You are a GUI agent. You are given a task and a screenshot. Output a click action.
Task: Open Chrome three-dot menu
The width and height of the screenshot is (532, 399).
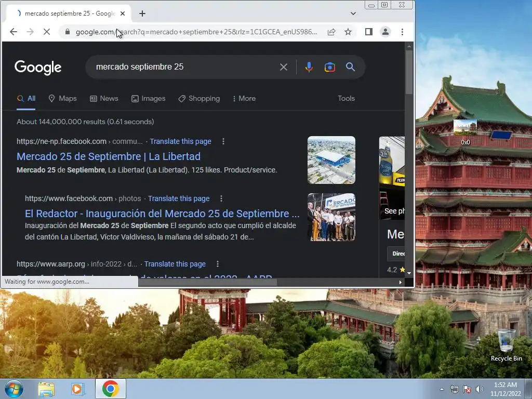point(402,32)
